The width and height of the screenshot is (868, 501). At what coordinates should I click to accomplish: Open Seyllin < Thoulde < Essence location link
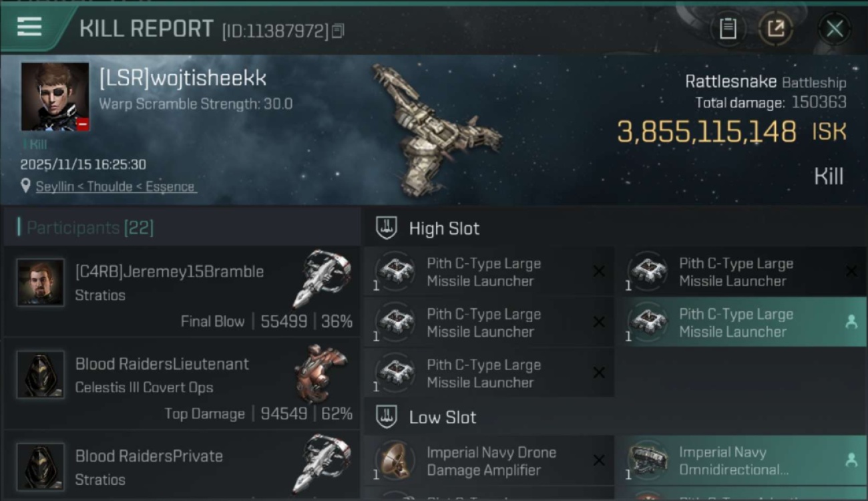pyautogui.click(x=116, y=187)
